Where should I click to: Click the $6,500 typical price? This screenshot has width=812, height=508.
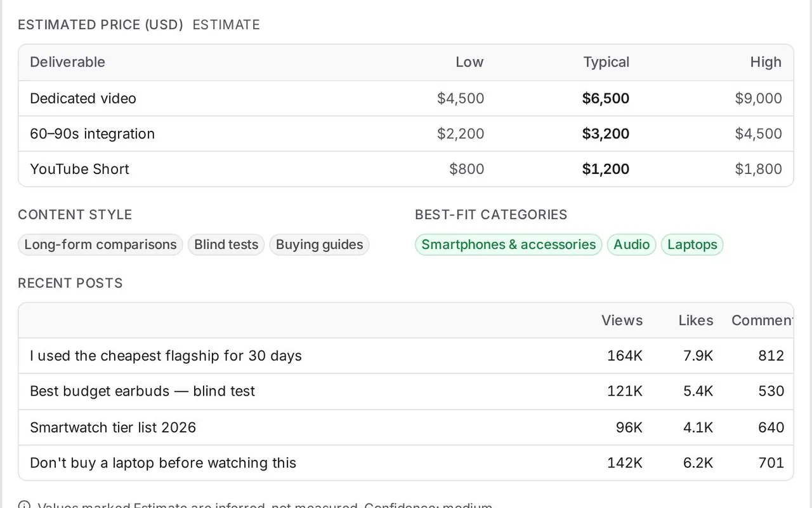pyautogui.click(x=606, y=98)
